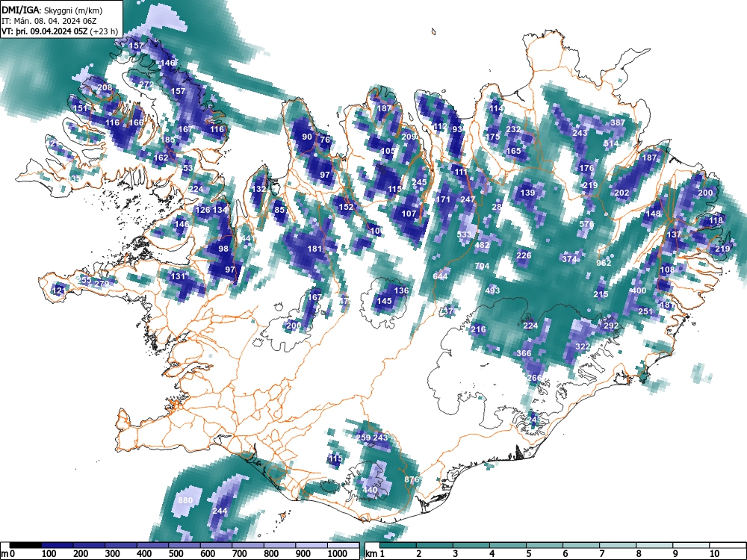Click the "132" visibility value on the map

click(258, 189)
